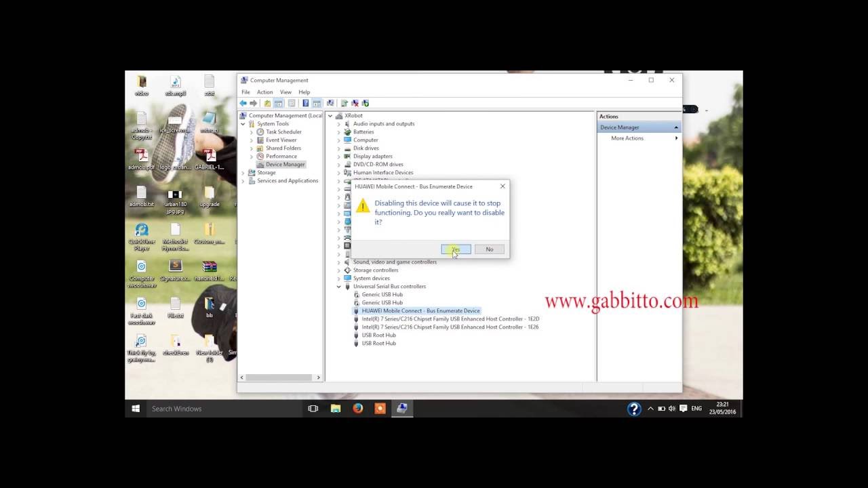868x488 pixels.
Task: Open the Help menu
Action: click(x=304, y=92)
